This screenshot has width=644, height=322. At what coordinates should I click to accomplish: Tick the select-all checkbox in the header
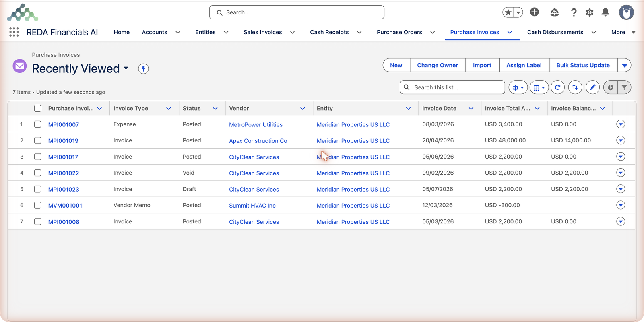point(38,108)
